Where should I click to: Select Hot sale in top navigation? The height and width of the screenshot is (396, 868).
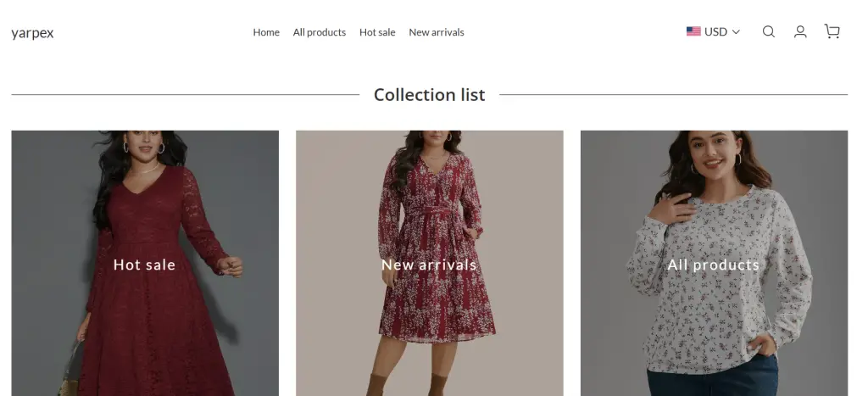pyautogui.click(x=377, y=32)
